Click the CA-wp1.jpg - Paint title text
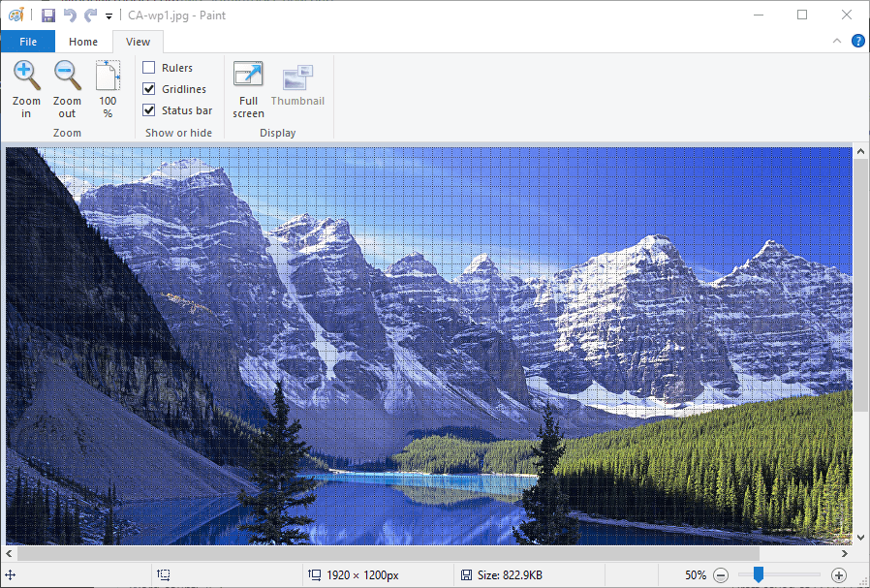The image size is (870, 588). coord(176,15)
